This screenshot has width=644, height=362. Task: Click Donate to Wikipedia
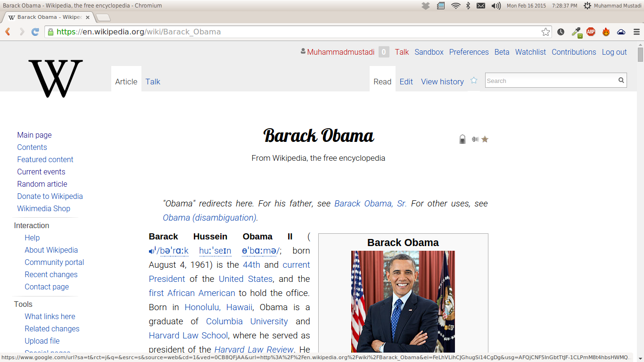(x=50, y=196)
